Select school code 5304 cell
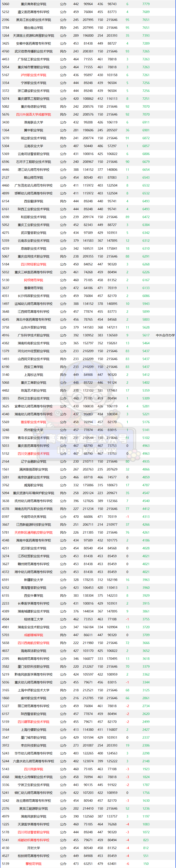176x868 pixels. [x=5, y=146]
